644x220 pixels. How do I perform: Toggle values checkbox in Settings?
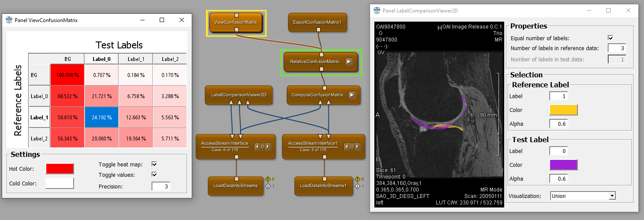tap(154, 175)
